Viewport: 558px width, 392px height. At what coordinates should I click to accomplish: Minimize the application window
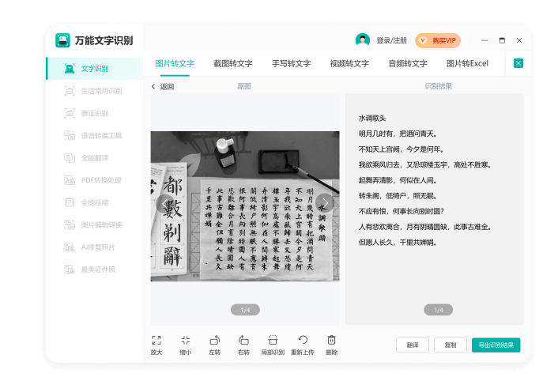tap(484, 40)
